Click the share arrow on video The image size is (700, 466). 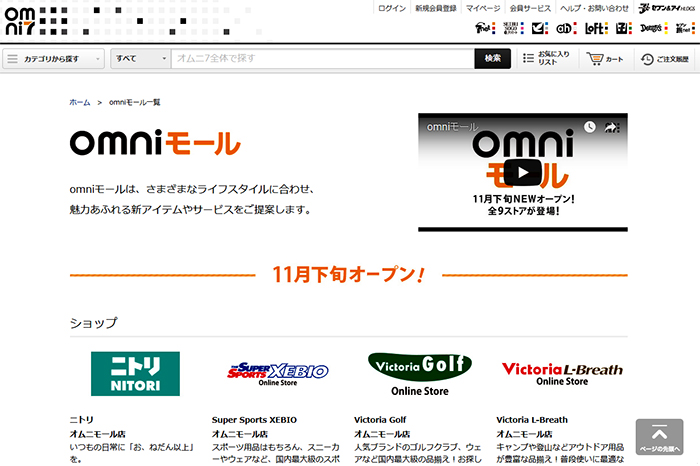point(612,127)
